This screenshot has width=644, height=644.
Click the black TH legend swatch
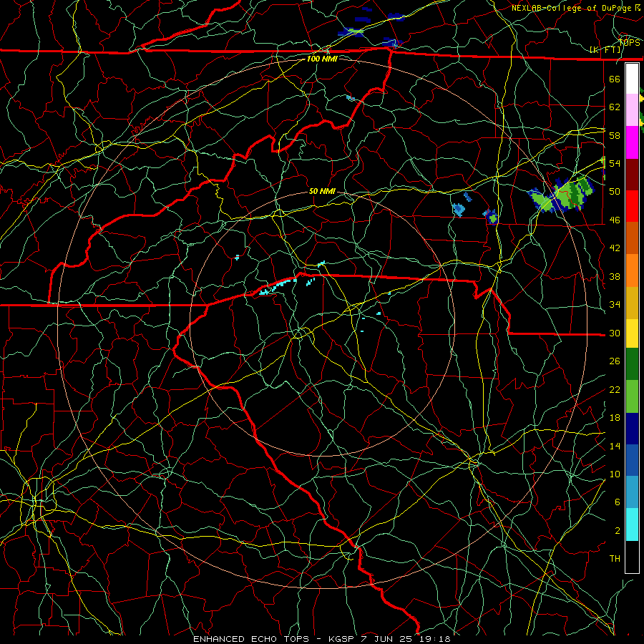[x=632, y=557]
